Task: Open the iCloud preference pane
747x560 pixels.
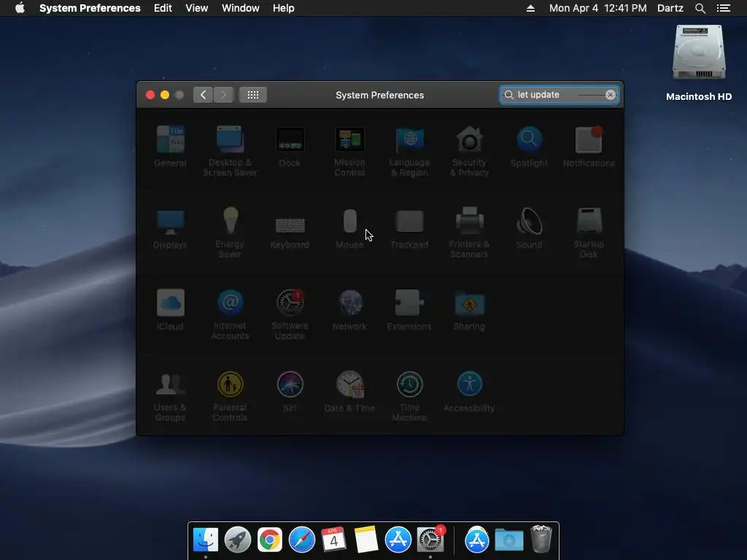Action: point(170,310)
